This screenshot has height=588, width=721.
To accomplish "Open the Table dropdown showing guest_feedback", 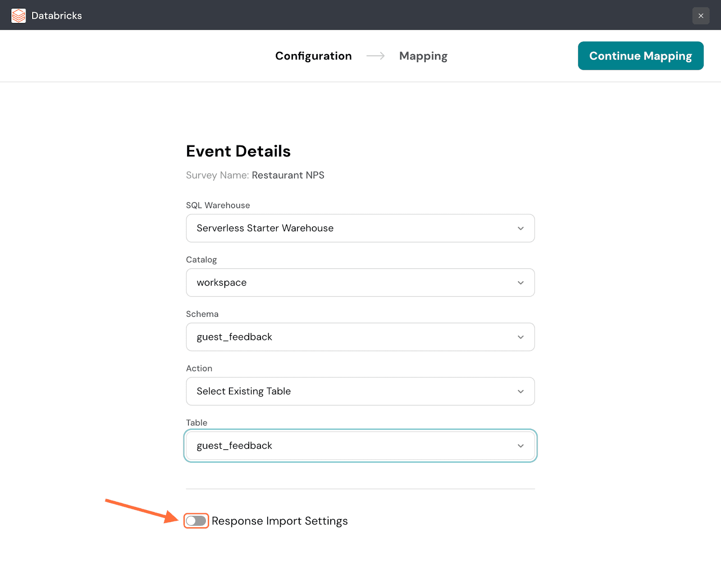I will [351, 446].
